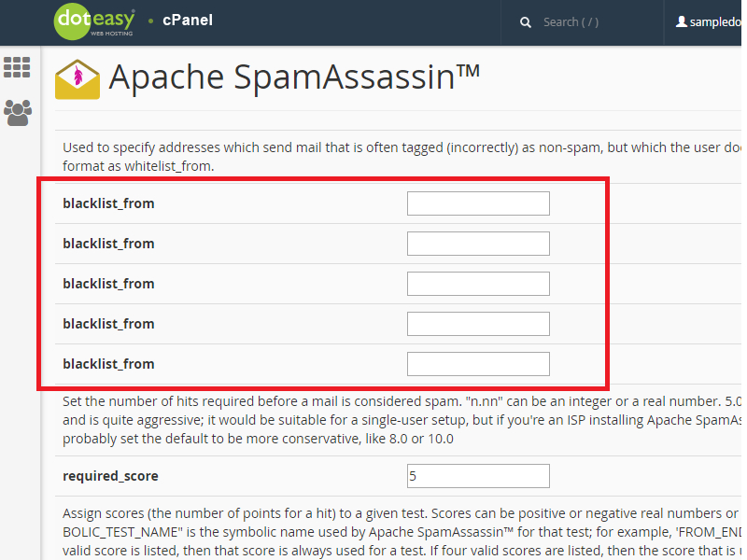
Task: Click the fifth blacklist_from input field
Action: tap(478, 364)
